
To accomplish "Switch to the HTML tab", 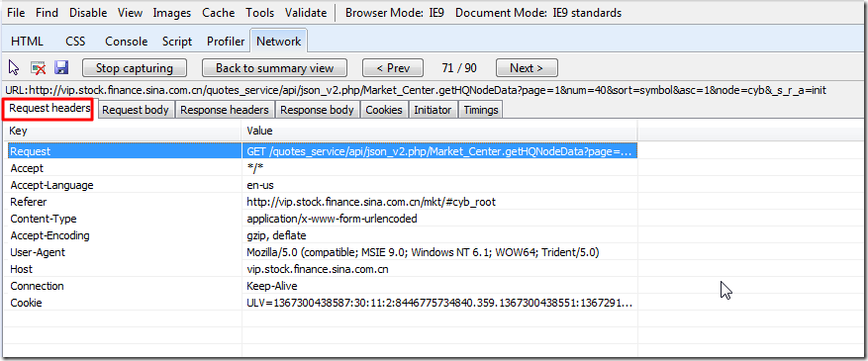I will point(27,42).
